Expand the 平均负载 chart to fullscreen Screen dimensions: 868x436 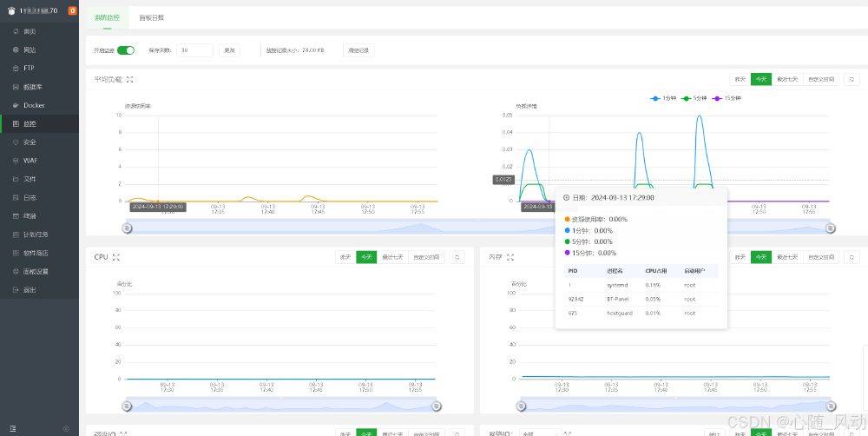[129, 80]
